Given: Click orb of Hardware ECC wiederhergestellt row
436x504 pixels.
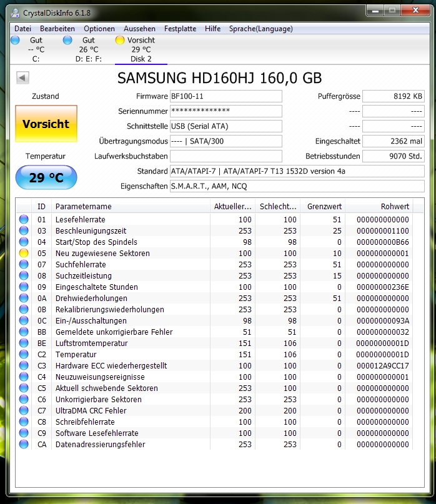Looking at the screenshot, I should click(24, 365).
